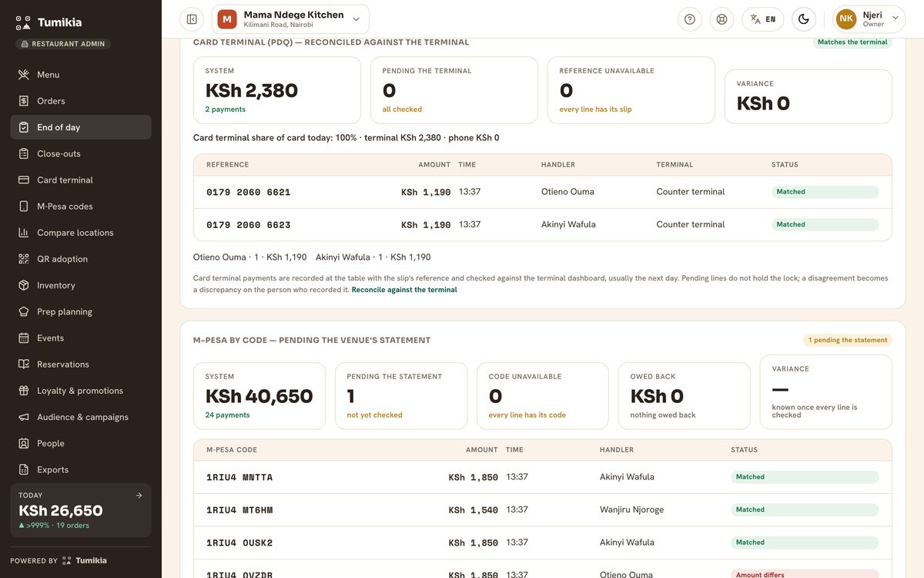Click the M-Pesa codes phone icon
The width and height of the screenshot is (924, 578).
tap(23, 206)
